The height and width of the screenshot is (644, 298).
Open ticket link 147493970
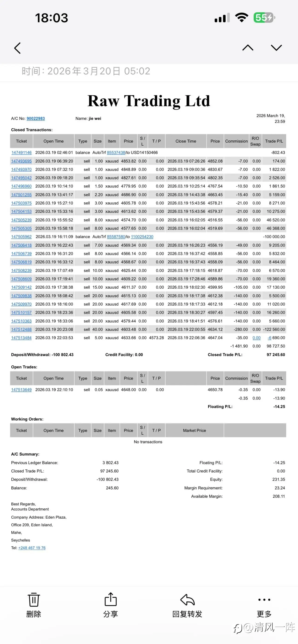point(21,170)
